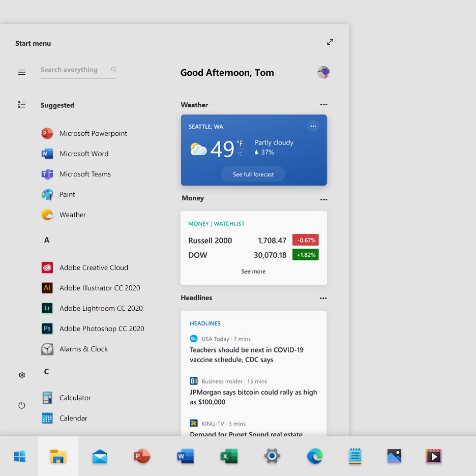Click the all apps list icon beside Suggested
This screenshot has height=476, width=476.
click(21, 105)
